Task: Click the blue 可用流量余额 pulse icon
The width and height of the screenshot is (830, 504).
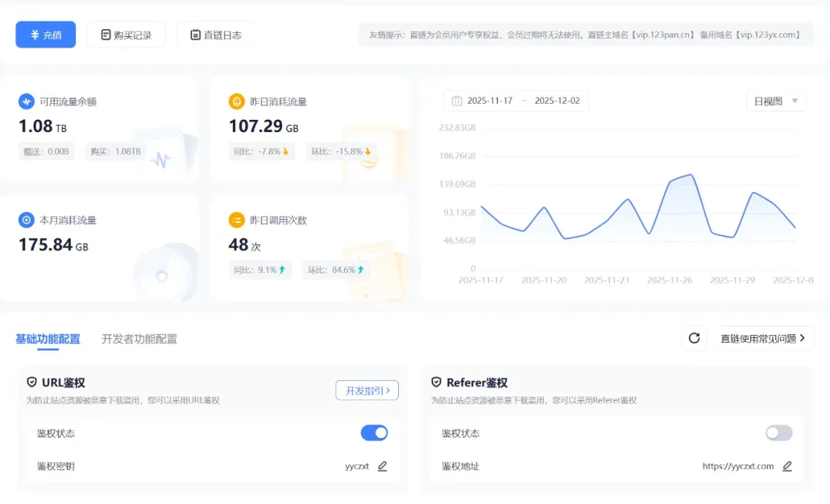Action: click(26, 101)
